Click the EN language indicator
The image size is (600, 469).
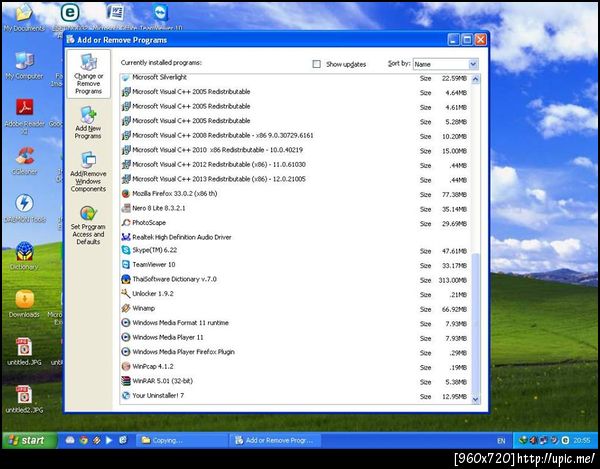[x=501, y=441]
